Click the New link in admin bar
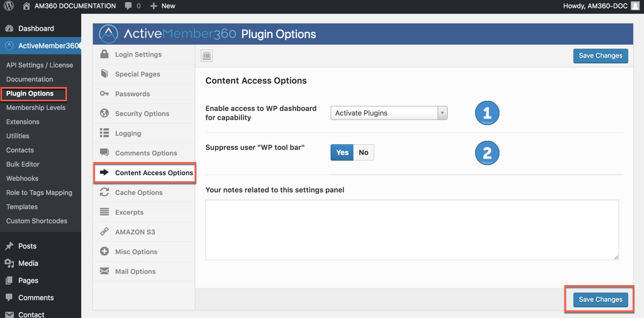The image size is (644, 318). tap(168, 6)
